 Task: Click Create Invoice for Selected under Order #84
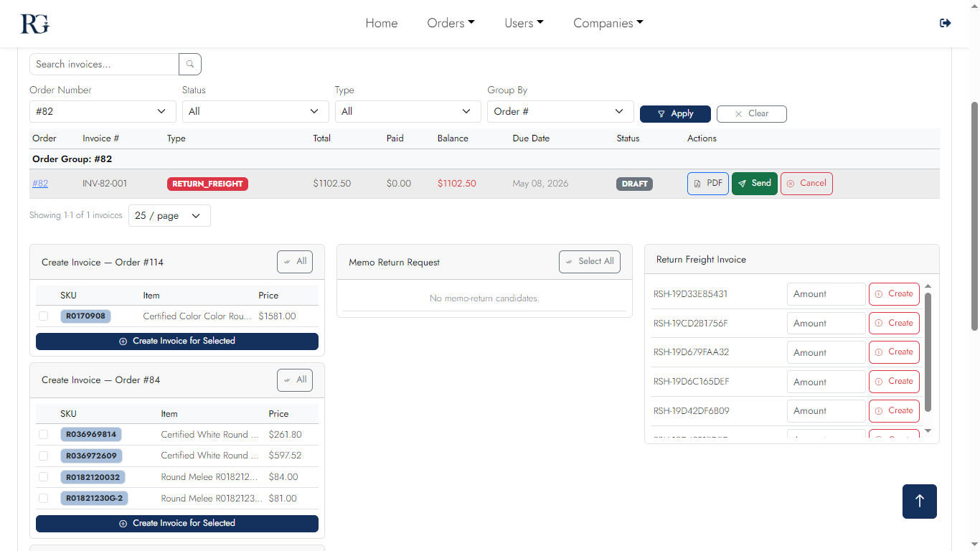(x=176, y=524)
